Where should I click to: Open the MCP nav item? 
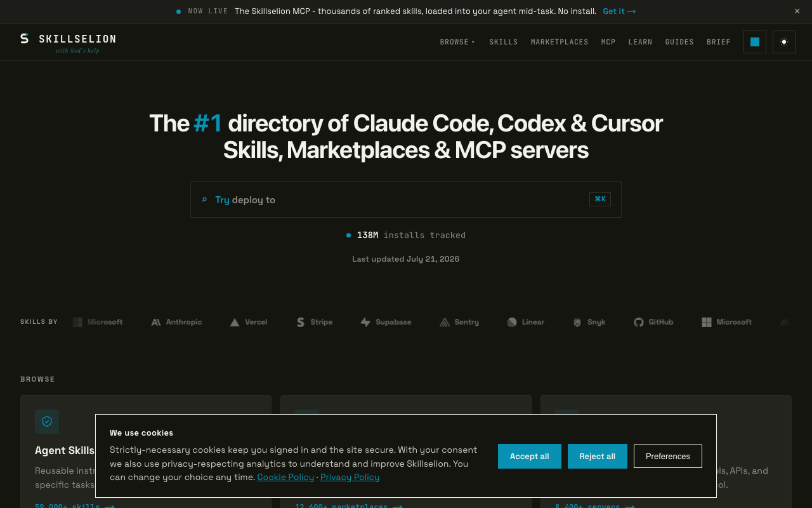click(608, 42)
